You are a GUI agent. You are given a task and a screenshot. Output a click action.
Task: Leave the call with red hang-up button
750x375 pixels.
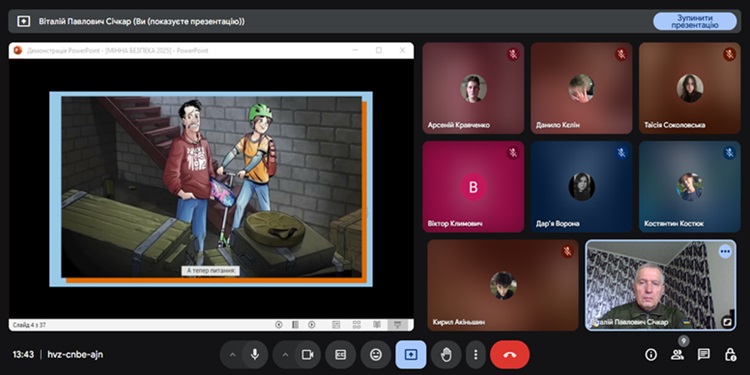point(510,354)
